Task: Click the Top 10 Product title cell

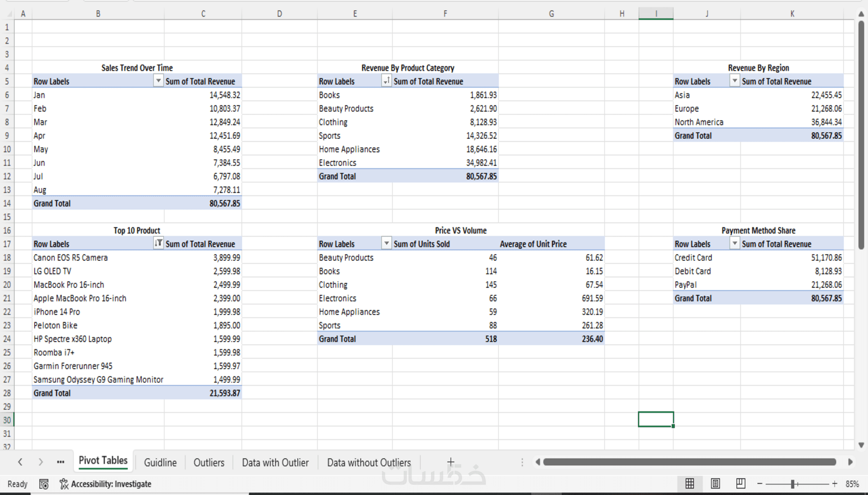Action: click(x=137, y=230)
